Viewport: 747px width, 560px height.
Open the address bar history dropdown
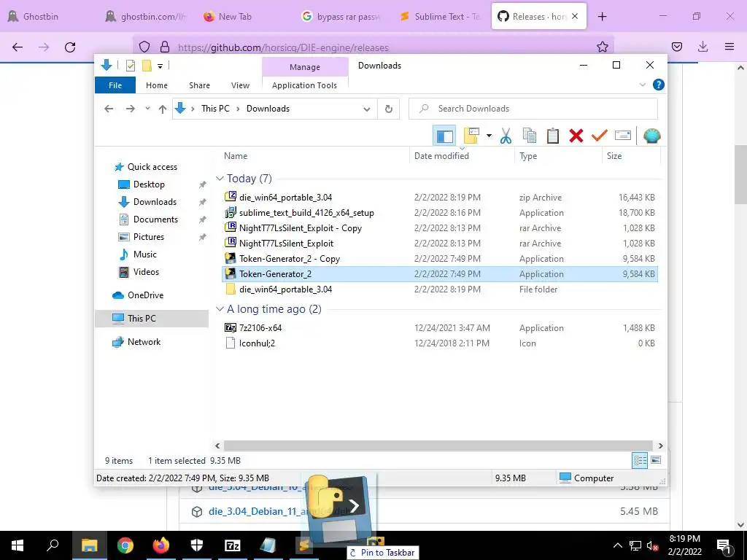tap(367, 109)
